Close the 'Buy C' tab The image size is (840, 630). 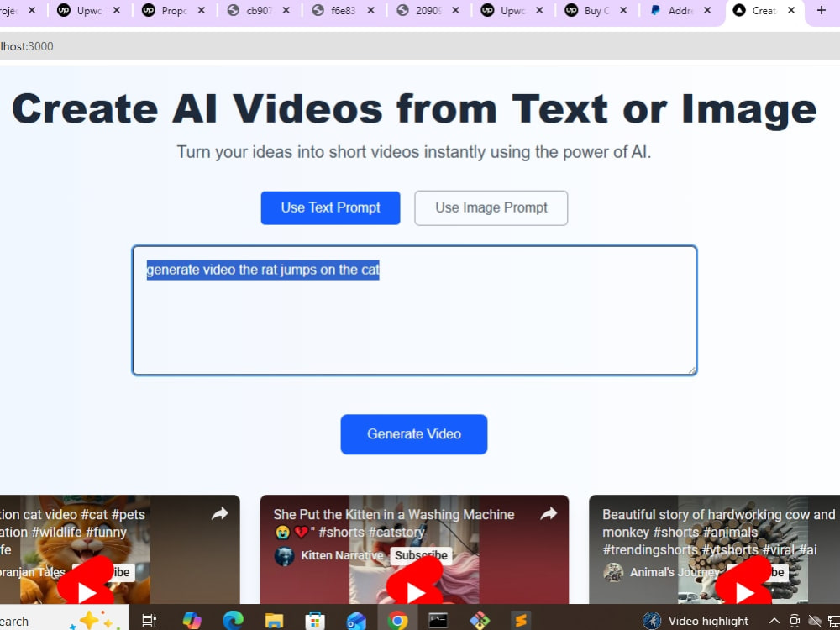pos(623,10)
